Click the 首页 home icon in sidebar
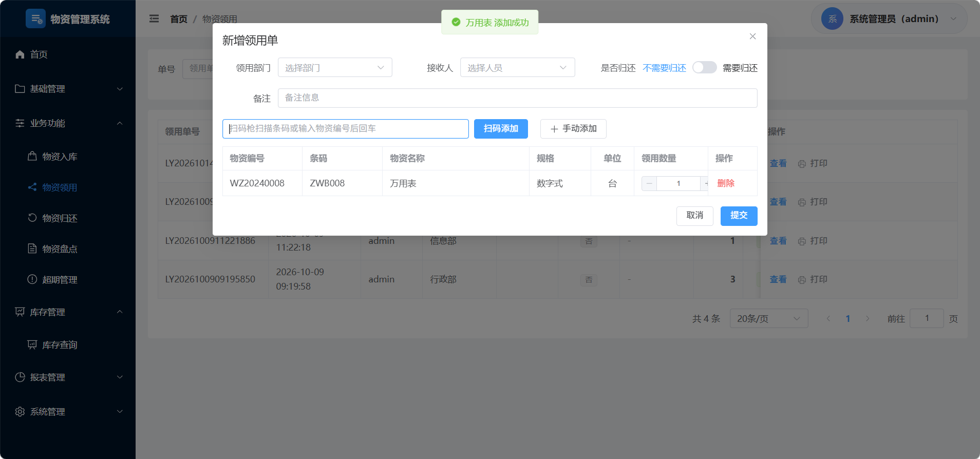Viewport: 980px width, 459px height. click(x=20, y=54)
